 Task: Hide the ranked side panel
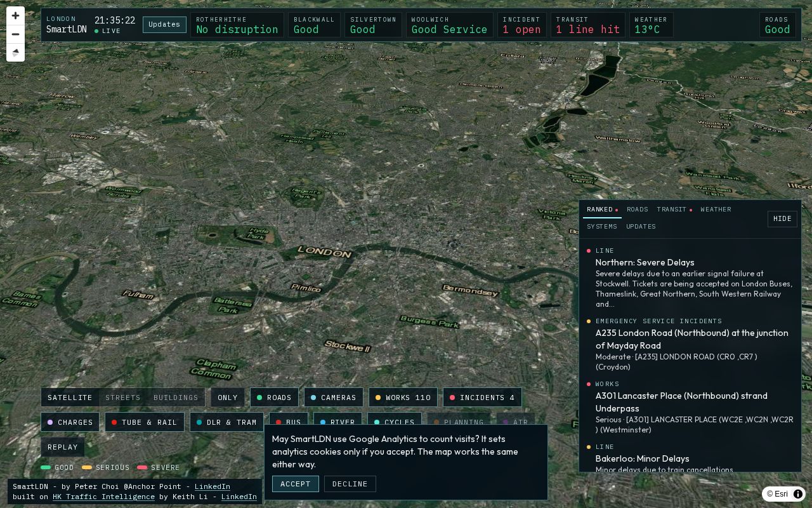pos(782,218)
